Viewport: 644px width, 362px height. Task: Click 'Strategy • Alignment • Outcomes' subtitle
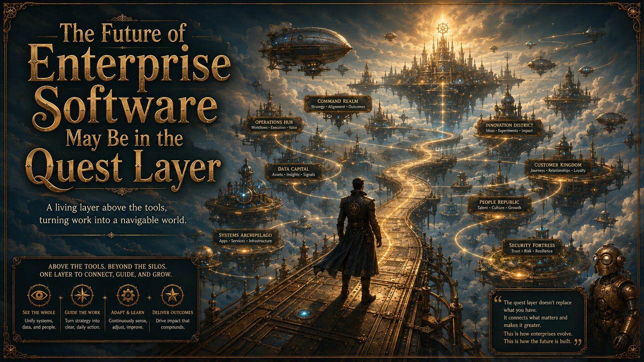click(x=338, y=107)
